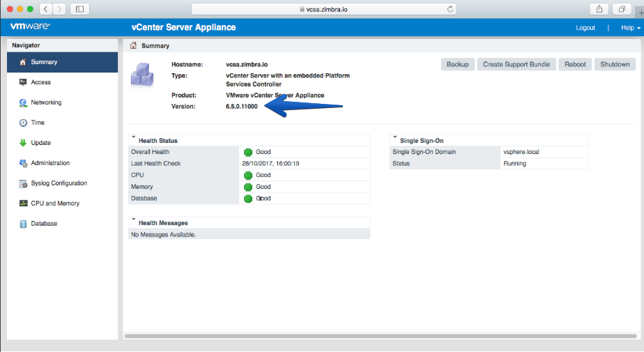Collapse the Health Status section
Image resolution: width=644 pixels, height=352 pixels.
coord(134,137)
